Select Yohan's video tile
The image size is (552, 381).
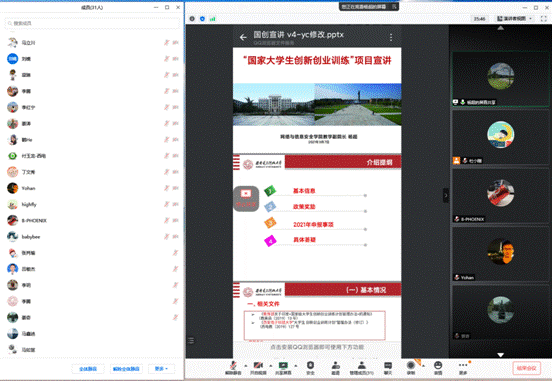pos(500,254)
